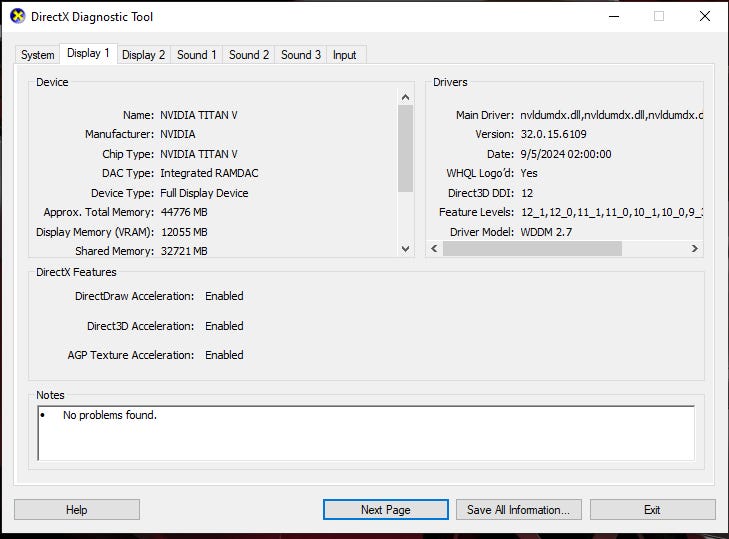Viewport: 729px width, 539px height.
Task: Click the 'Full Display Device' value
Action: [204, 193]
